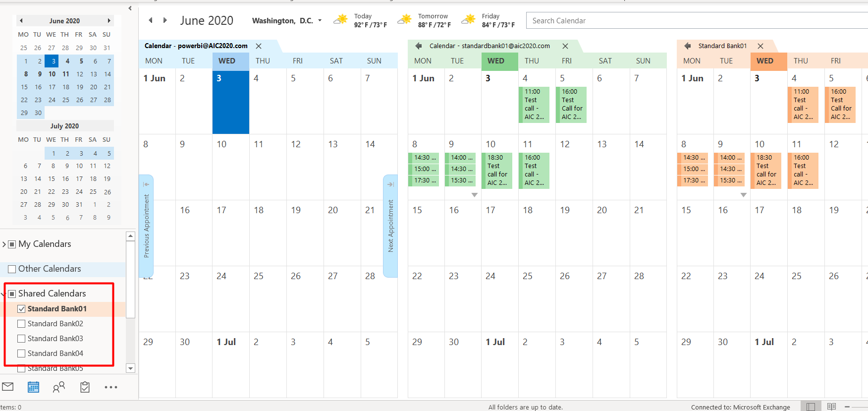Enable the Standard Bank02 calendar checkbox

click(x=21, y=324)
